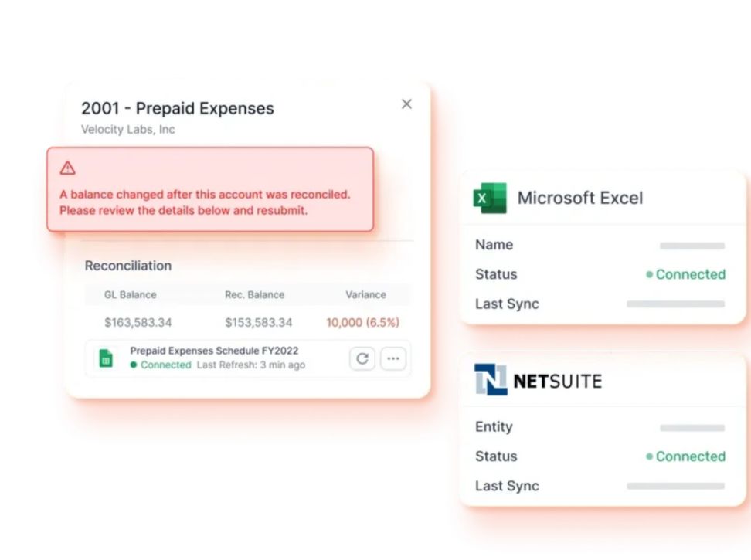Refresh the Prepaid Expenses Schedule
This screenshot has height=560, width=751.
[x=362, y=358]
